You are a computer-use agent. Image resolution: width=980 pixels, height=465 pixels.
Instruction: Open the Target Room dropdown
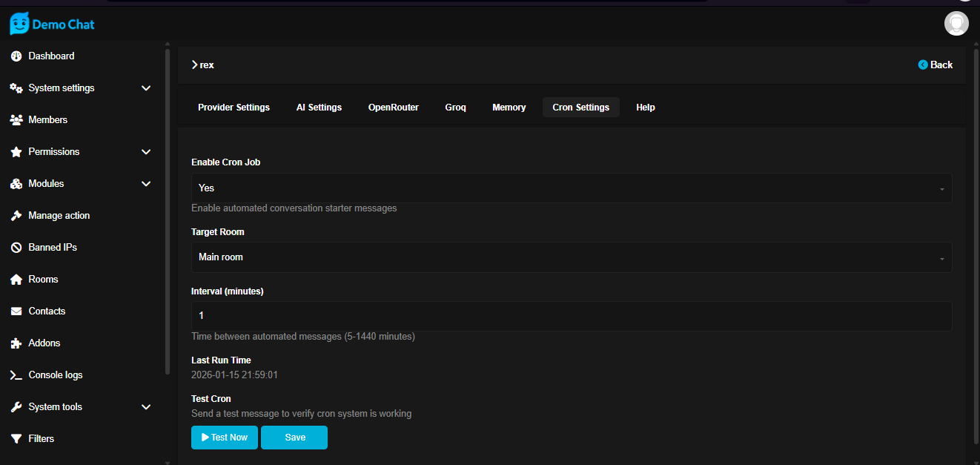point(571,257)
